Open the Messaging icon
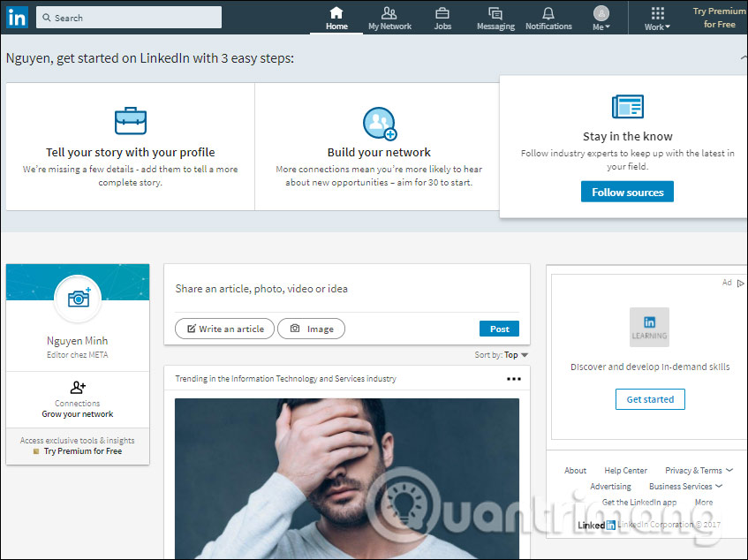Image resolution: width=748 pixels, height=560 pixels. [x=495, y=13]
